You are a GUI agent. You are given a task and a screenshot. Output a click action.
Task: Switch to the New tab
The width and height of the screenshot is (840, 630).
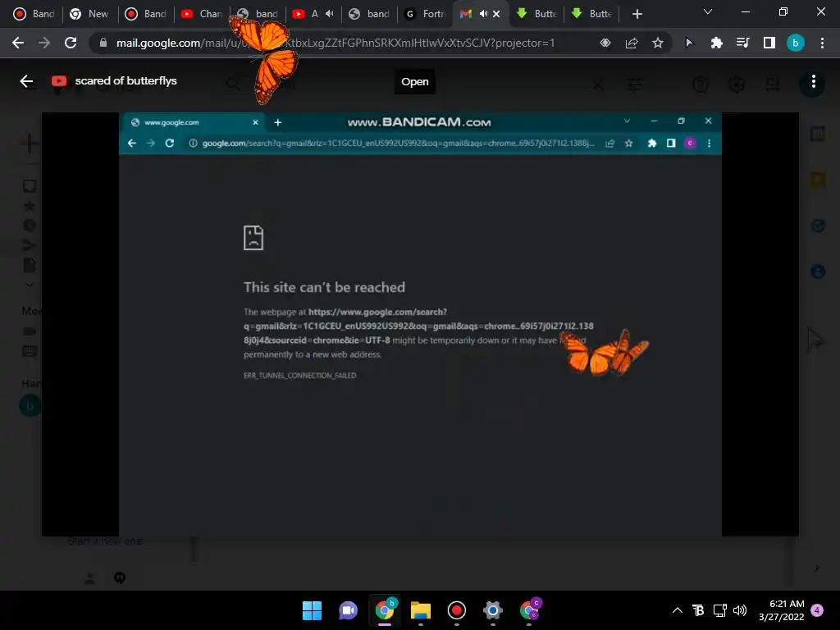point(89,14)
